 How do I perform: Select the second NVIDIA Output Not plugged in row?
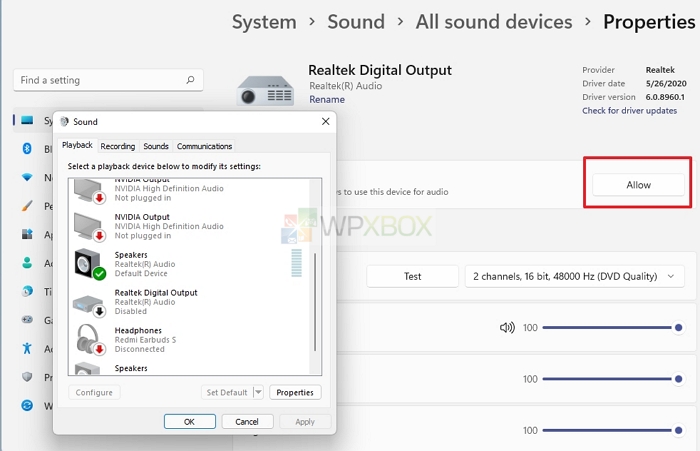pos(190,226)
